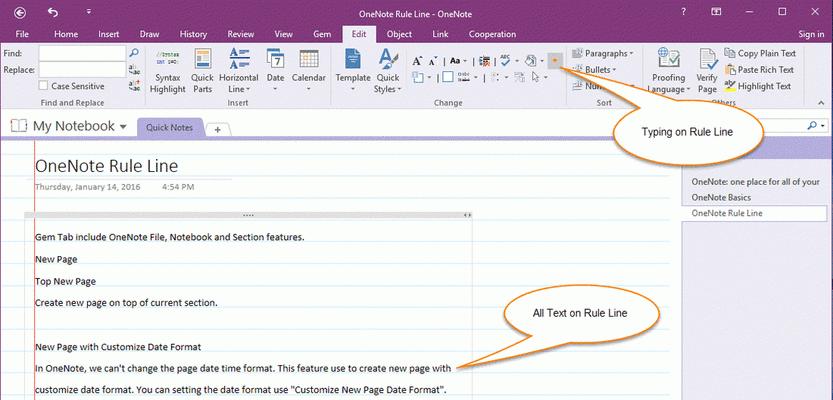The height and width of the screenshot is (400, 833).
Task: Click the ABC spell check icon
Action: pos(505,61)
